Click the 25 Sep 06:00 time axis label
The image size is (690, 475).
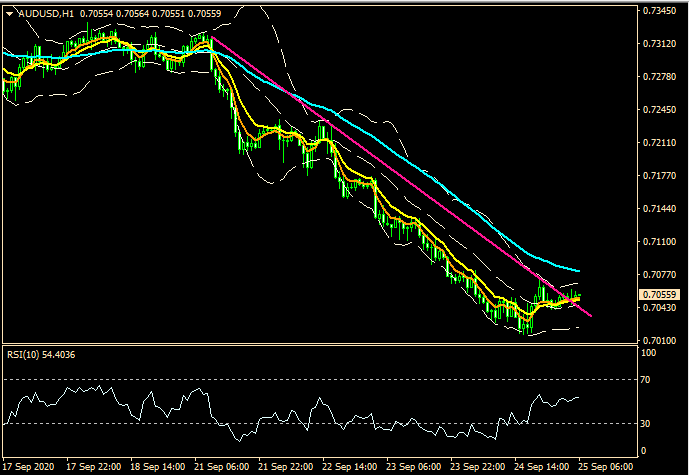pyautogui.click(x=606, y=467)
